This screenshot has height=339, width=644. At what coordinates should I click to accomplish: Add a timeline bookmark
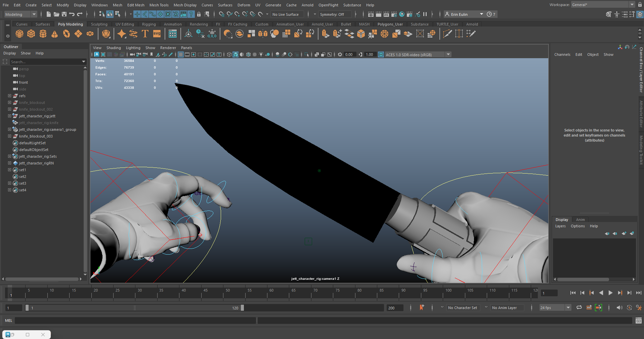click(x=422, y=307)
